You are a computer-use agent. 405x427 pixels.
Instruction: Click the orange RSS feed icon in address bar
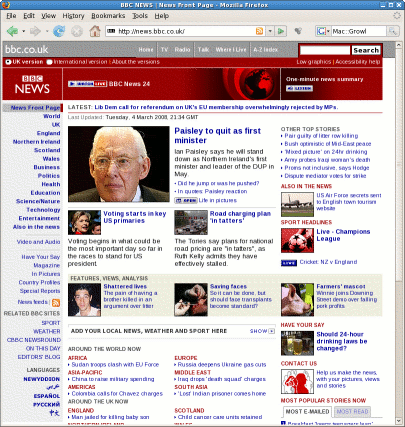tap(259, 31)
